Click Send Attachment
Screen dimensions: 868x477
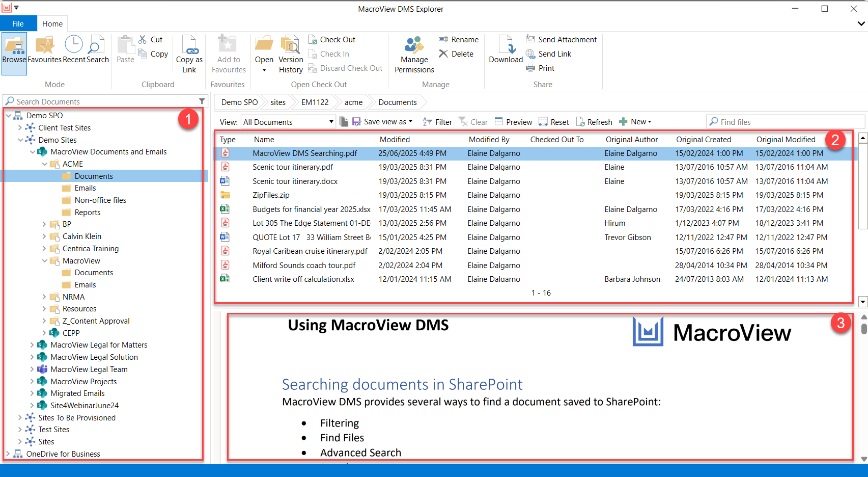561,39
